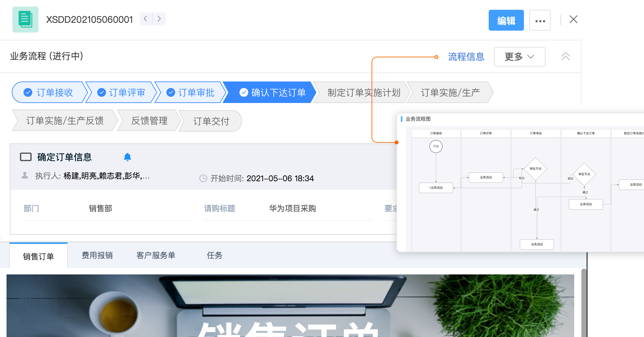The height and width of the screenshot is (337, 644).
Task: Click the blue 编辑 button
Action: [x=506, y=20]
